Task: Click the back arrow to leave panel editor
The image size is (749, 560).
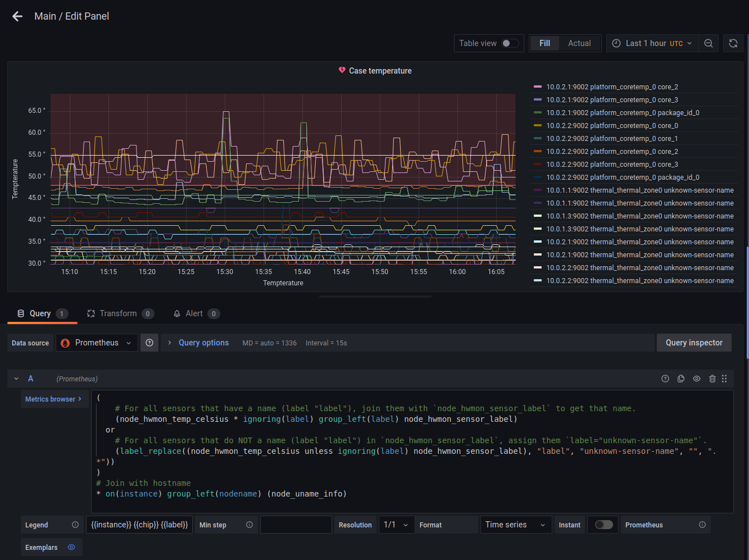Action: click(17, 16)
